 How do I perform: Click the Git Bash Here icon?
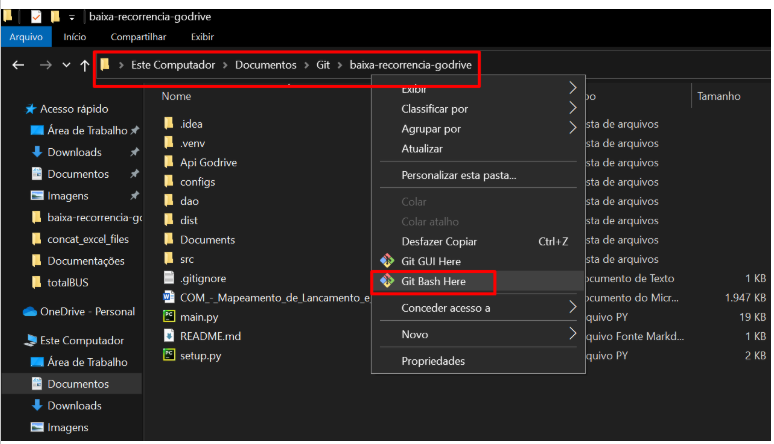pos(386,282)
